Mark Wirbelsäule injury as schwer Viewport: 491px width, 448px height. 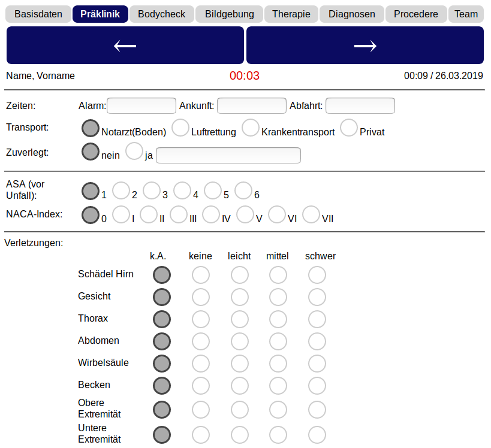click(x=317, y=364)
